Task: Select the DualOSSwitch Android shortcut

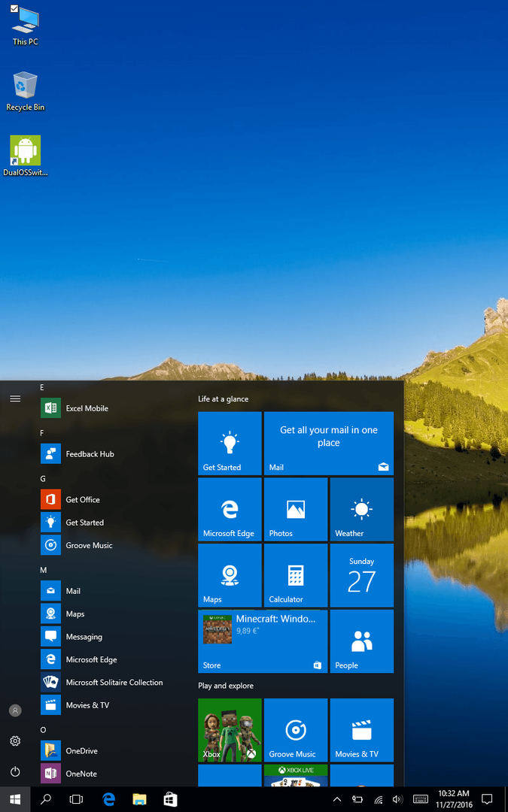Action: pos(25,156)
